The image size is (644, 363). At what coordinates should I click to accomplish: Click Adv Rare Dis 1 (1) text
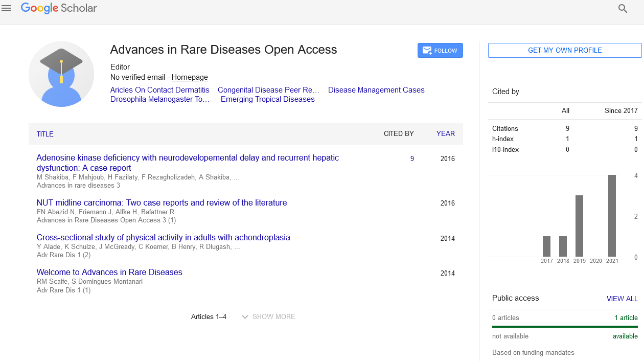[63, 290]
